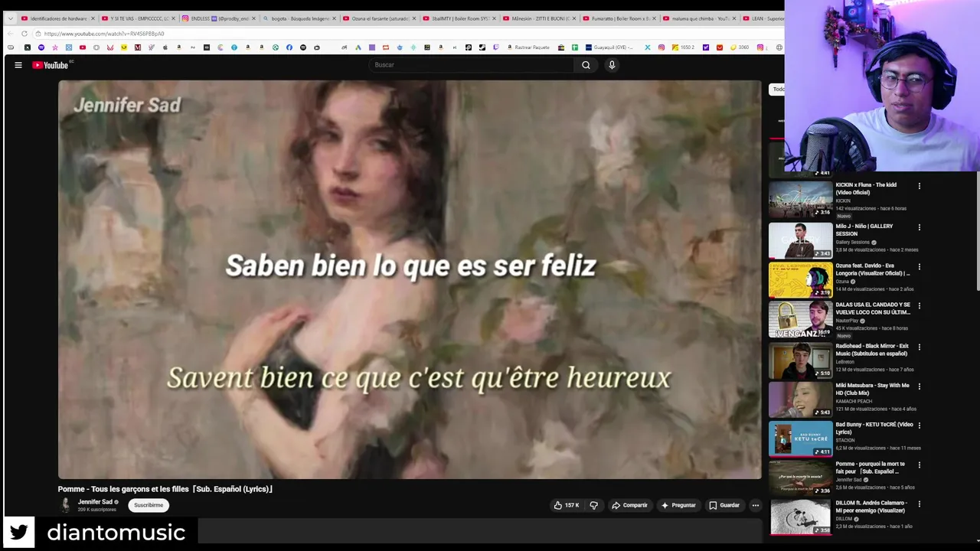This screenshot has width=980, height=551.
Task: Open the 'Guayaquil (GYE)' bookmark
Action: click(x=609, y=47)
